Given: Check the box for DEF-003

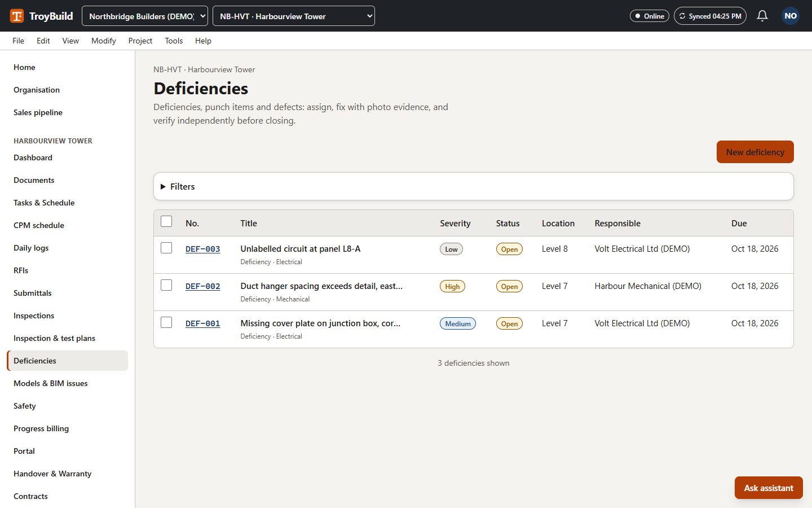Looking at the screenshot, I should pyautogui.click(x=166, y=248).
